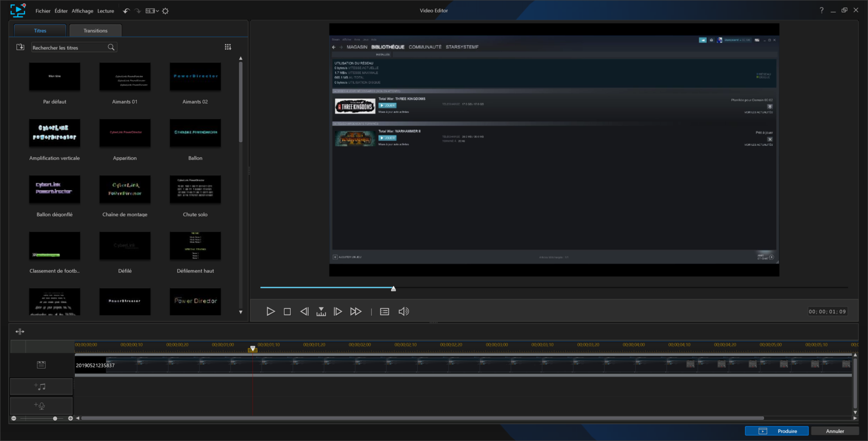Add a voice-over microphone track

[41, 405]
